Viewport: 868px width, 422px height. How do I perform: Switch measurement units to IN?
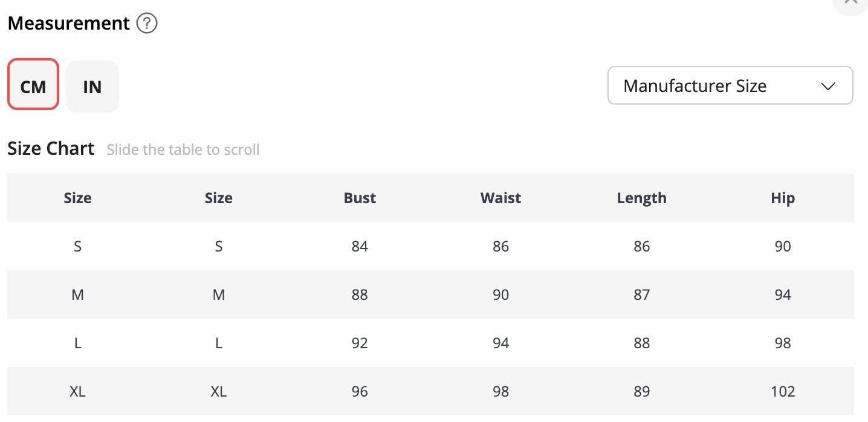[92, 86]
